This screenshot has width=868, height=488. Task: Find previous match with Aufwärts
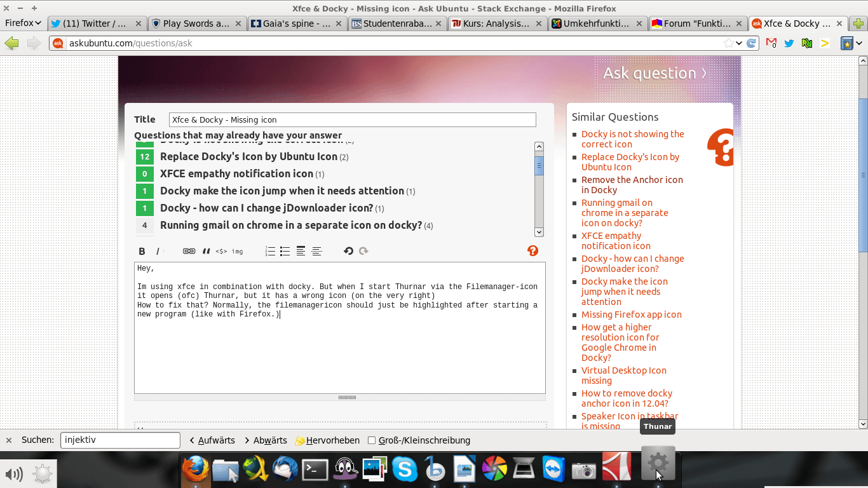pos(212,440)
